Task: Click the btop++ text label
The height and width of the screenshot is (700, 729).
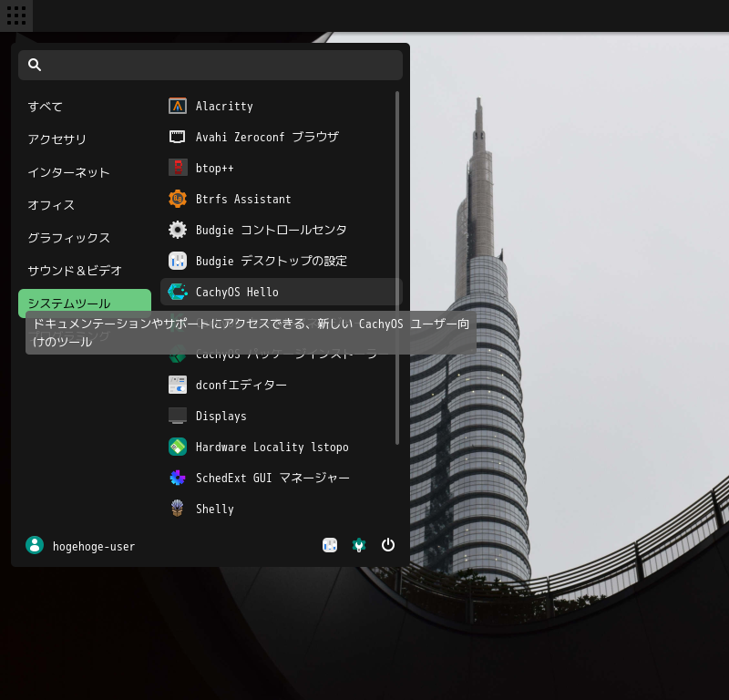Action: 214,168
